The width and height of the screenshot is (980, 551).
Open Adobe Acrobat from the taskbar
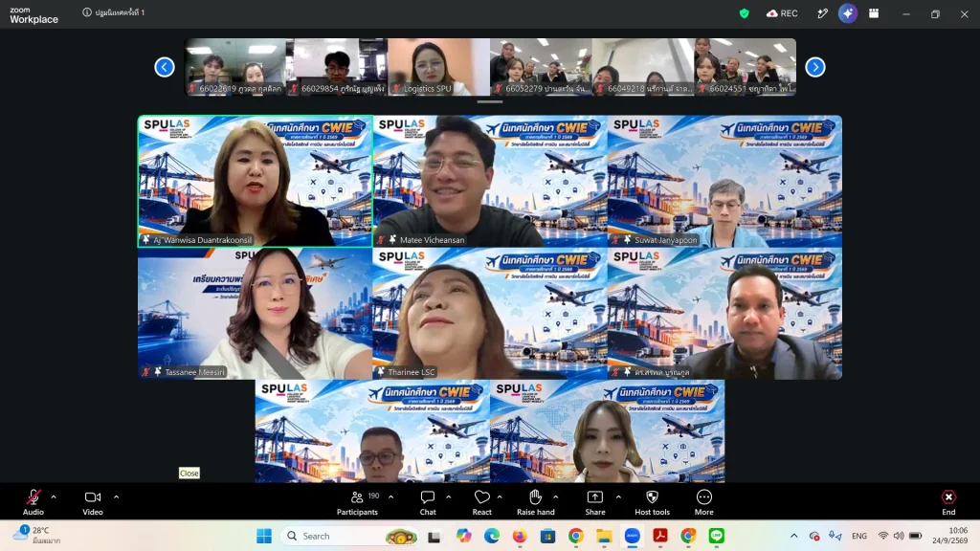[660, 536]
